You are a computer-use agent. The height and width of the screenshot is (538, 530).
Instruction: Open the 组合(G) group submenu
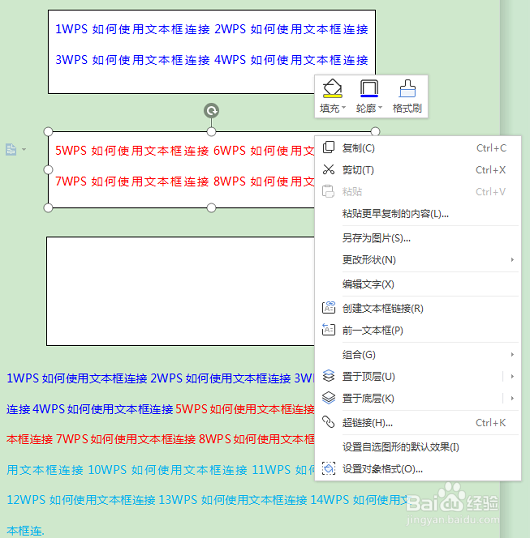[417, 354]
